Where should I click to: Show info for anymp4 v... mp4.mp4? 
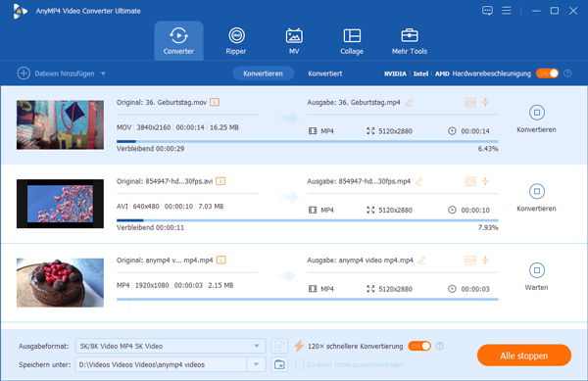point(221,260)
